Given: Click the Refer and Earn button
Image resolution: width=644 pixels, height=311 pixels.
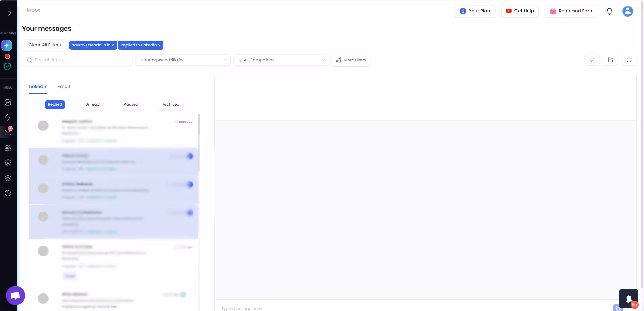Looking at the screenshot, I should (571, 11).
